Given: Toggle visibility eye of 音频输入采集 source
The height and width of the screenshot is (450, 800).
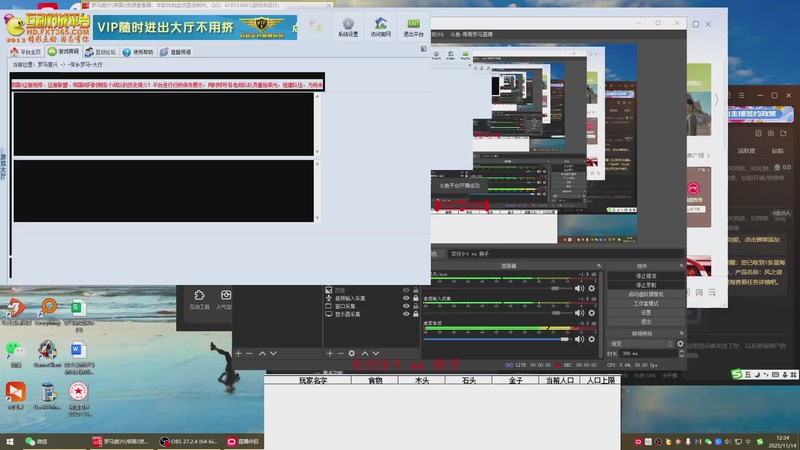Looking at the screenshot, I should [406, 298].
